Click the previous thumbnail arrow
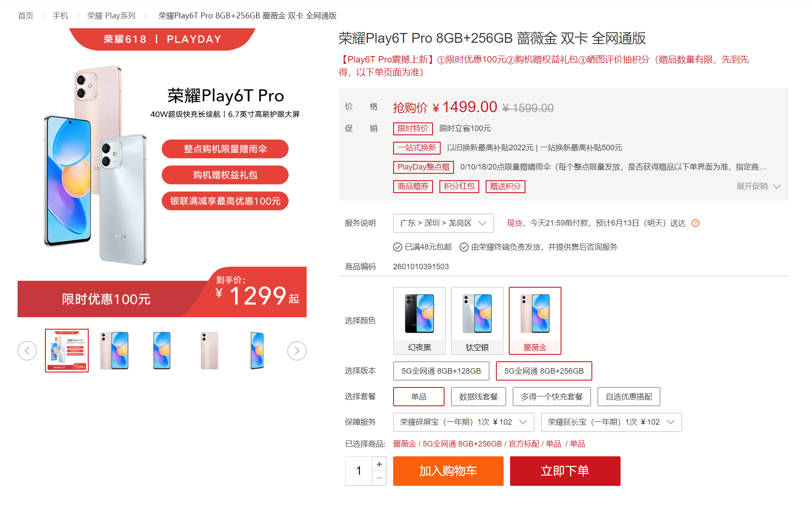Image resolution: width=812 pixels, height=506 pixels. click(x=27, y=351)
